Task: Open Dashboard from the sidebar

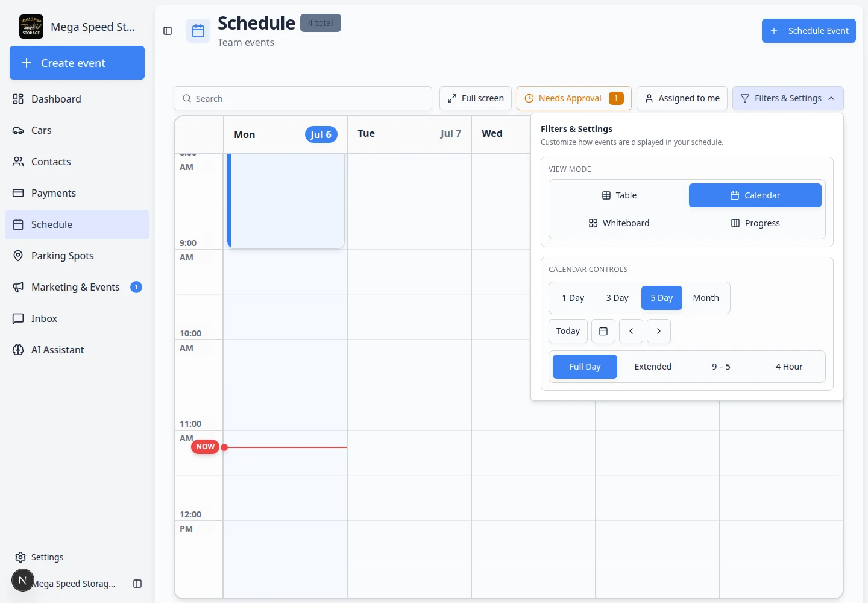Action: (x=77, y=99)
